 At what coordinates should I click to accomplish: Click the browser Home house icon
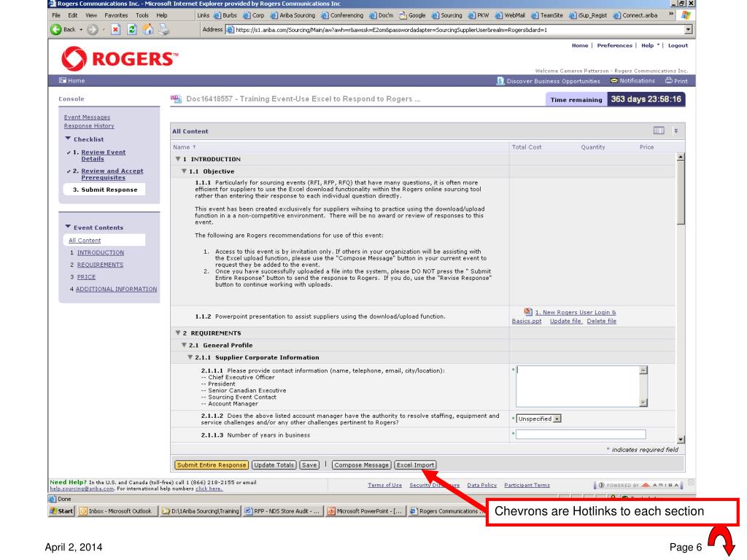(148, 29)
